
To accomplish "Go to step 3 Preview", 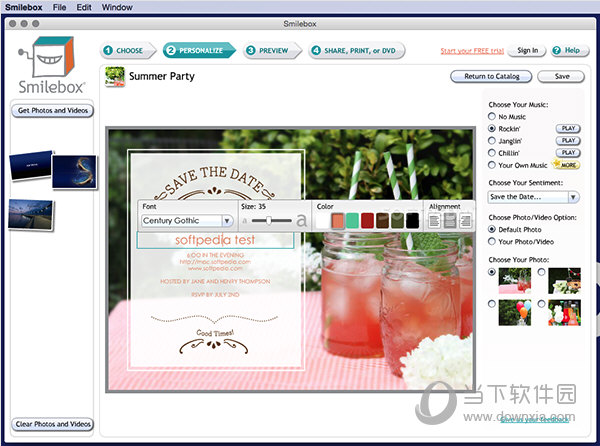I will tap(272, 50).
